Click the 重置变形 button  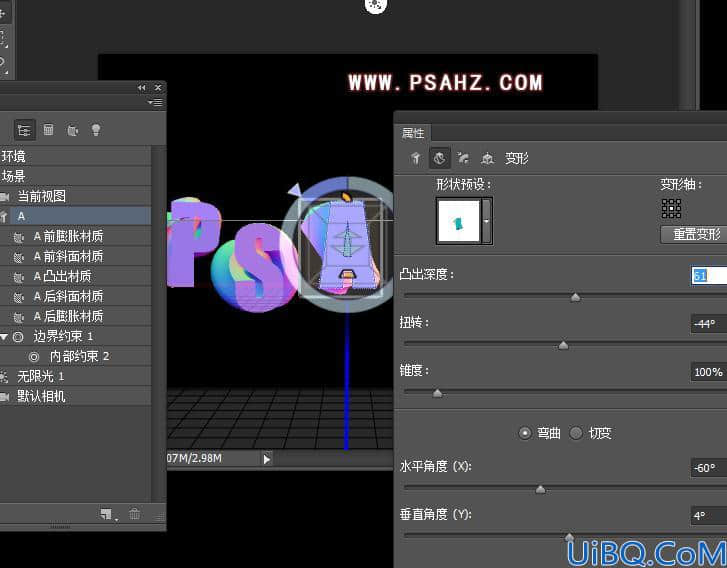696,234
